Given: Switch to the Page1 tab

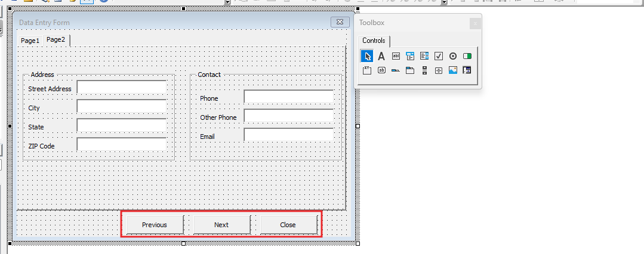Looking at the screenshot, I should point(30,41).
